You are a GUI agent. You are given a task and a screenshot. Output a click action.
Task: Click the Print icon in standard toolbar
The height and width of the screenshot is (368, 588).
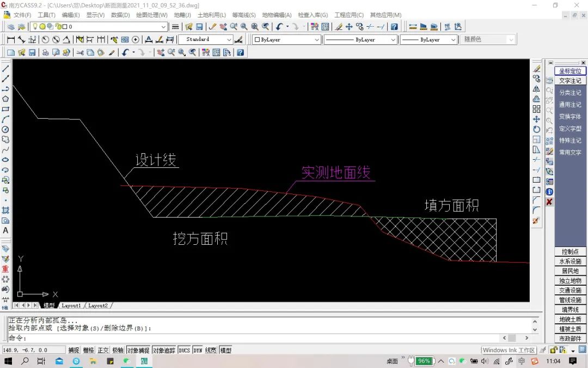coord(45,52)
